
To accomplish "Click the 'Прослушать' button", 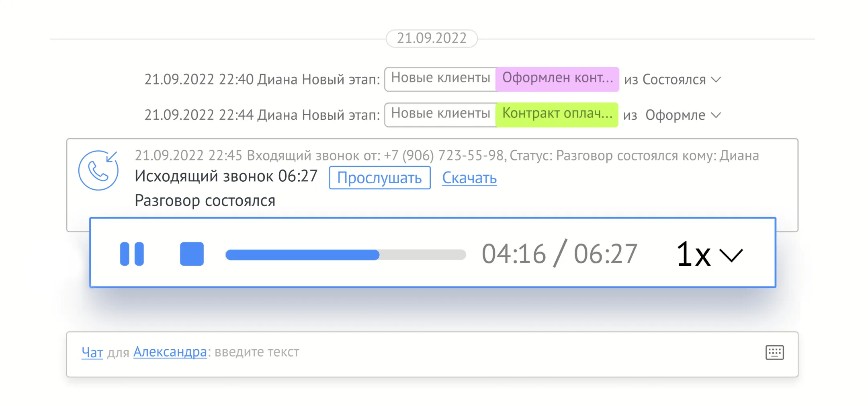I will coord(379,178).
